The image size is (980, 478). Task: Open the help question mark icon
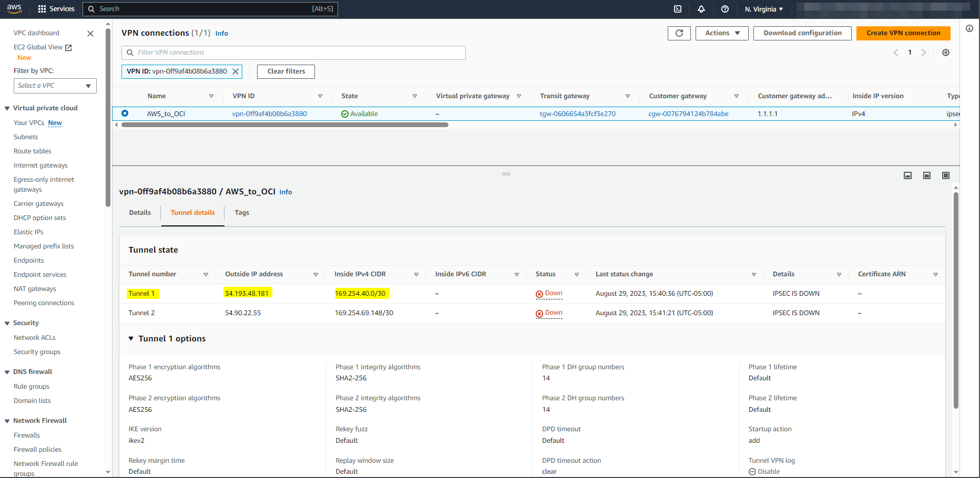click(x=725, y=9)
